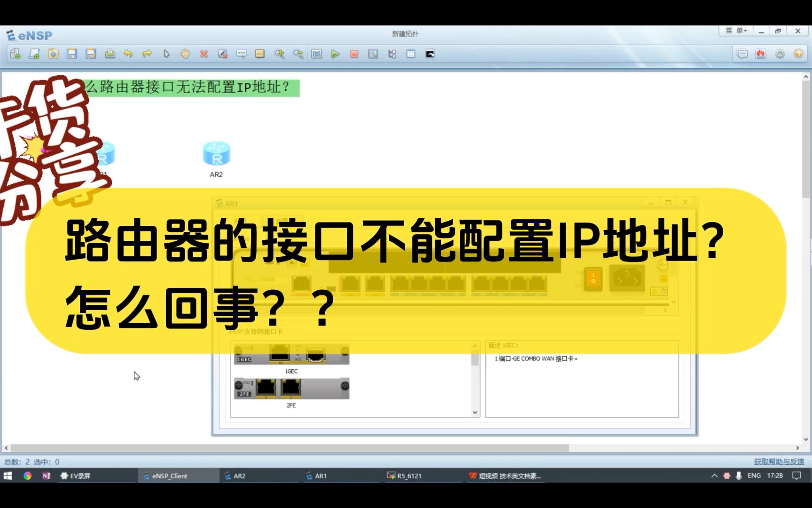Open the forum chat bubble icon
This screenshot has height=508, width=812.
click(x=742, y=54)
